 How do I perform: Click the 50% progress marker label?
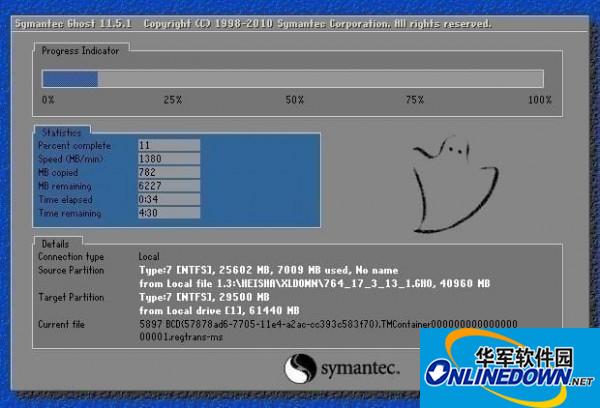pos(295,100)
